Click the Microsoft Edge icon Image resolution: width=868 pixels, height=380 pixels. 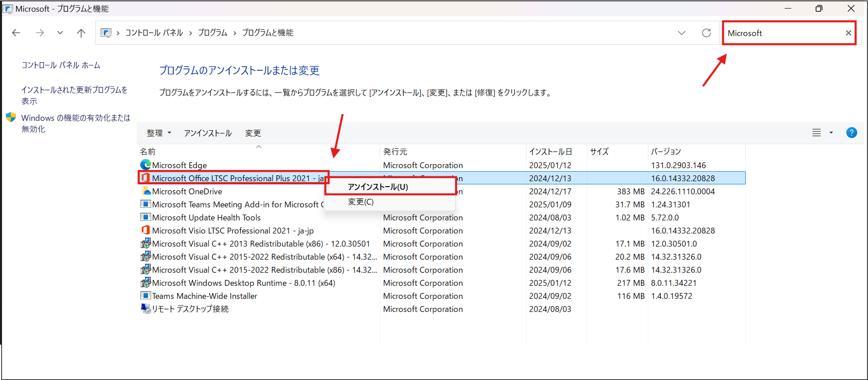click(x=146, y=165)
